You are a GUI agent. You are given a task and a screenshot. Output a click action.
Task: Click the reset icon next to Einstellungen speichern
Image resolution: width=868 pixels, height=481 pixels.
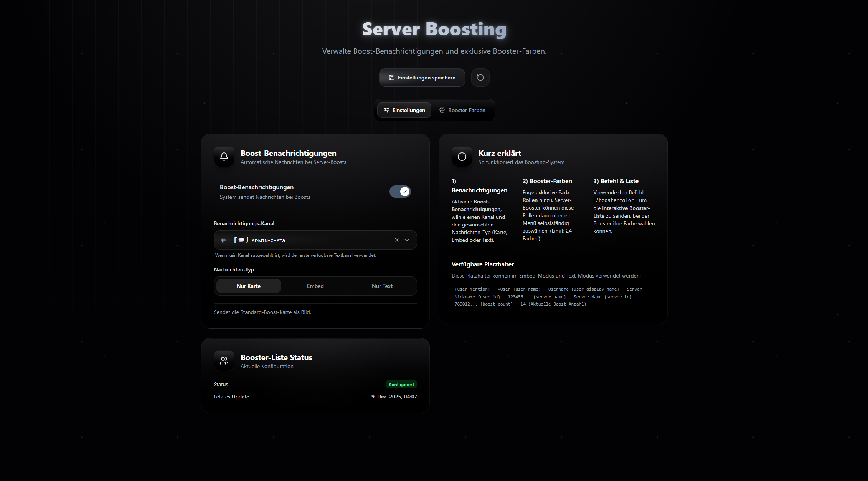point(480,78)
